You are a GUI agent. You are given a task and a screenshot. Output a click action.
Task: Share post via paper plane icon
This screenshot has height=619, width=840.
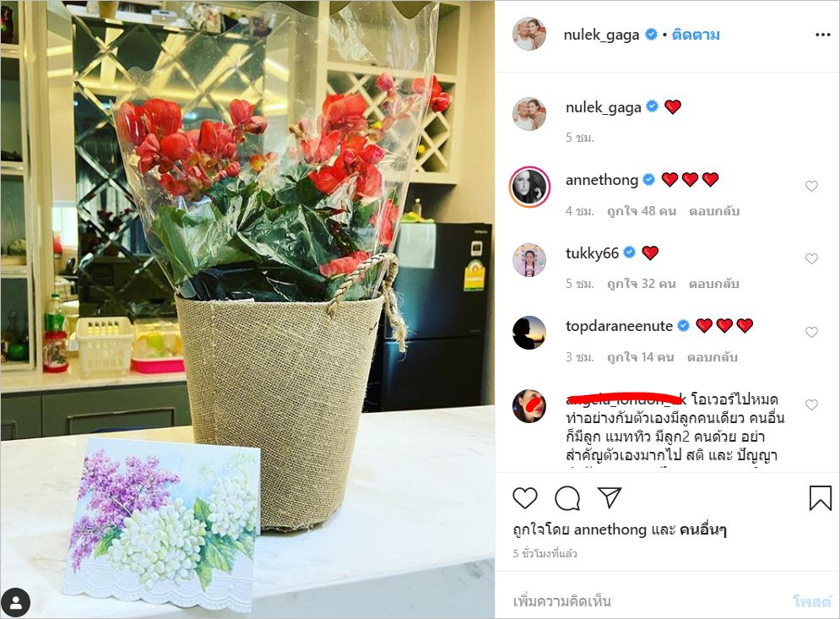pos(610,498)
